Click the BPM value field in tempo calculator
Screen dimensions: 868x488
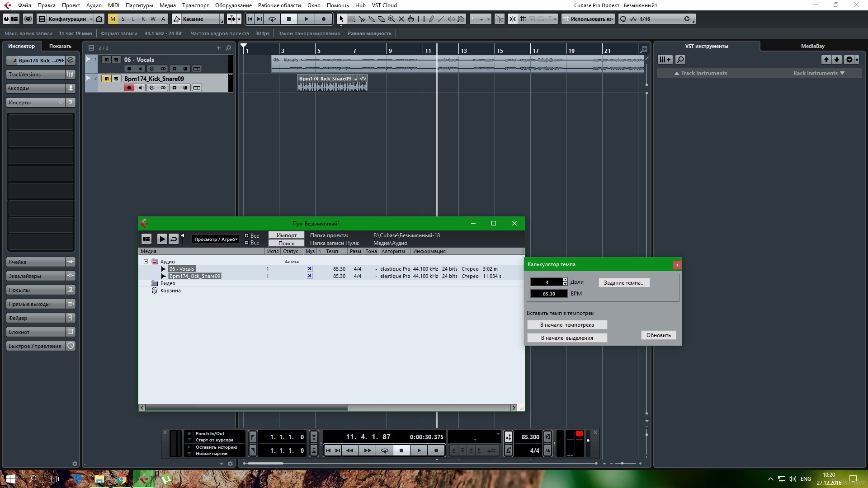tap(548, 294)
